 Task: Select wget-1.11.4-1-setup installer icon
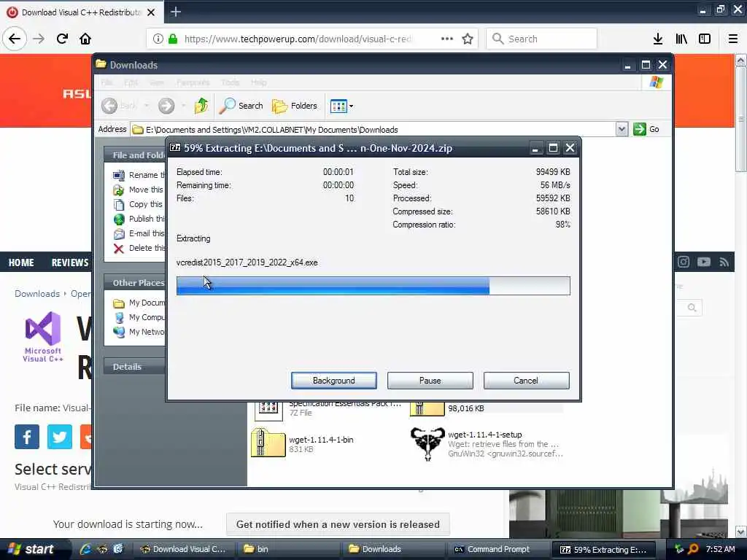[427, 444]
